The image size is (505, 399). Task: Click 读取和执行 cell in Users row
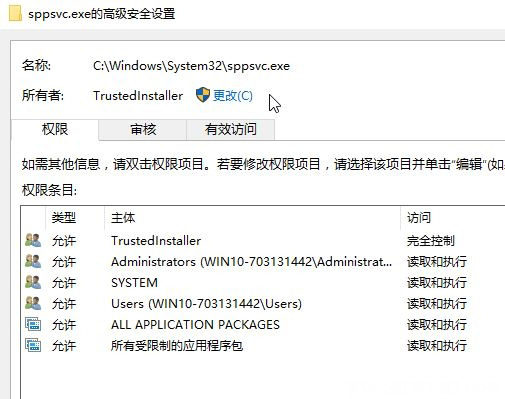pyautogui.click(x=436, y=304)
